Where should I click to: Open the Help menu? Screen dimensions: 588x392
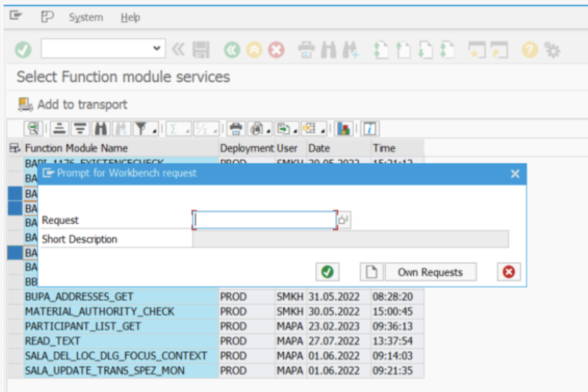pyautogui.click(x=130, y=18)
